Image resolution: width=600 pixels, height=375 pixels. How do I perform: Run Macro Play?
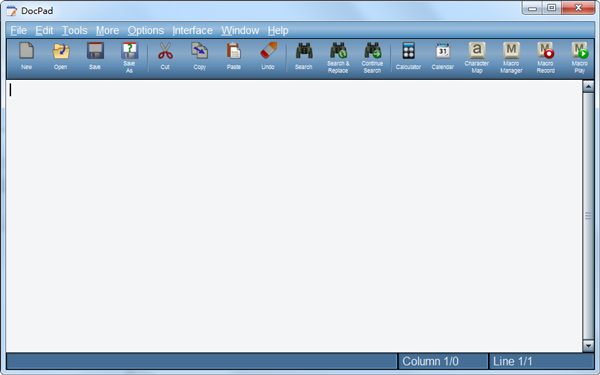[580, 57]
